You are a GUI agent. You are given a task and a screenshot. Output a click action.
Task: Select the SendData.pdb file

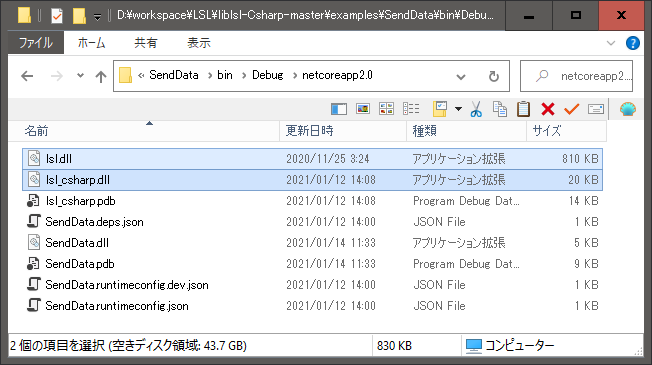coord(312,264)
